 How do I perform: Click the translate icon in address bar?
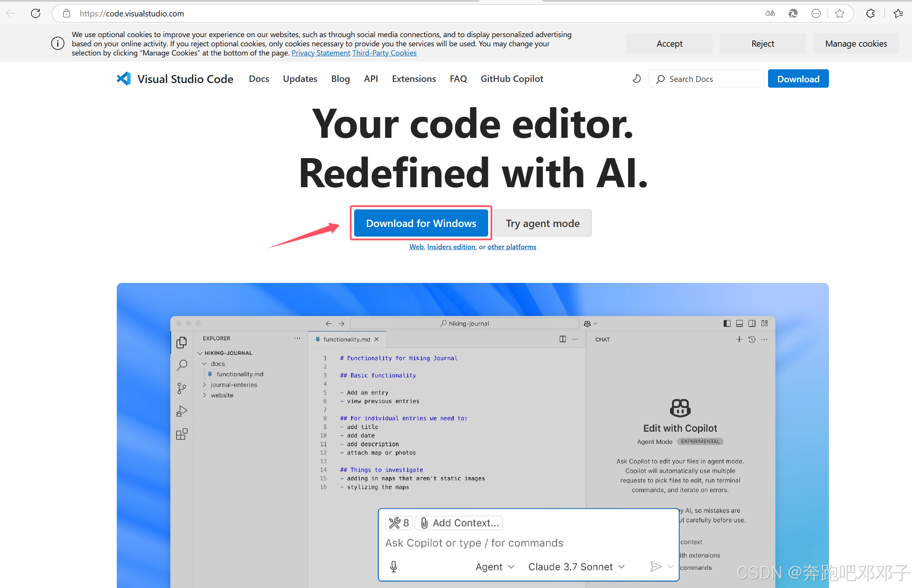[770, 13]
